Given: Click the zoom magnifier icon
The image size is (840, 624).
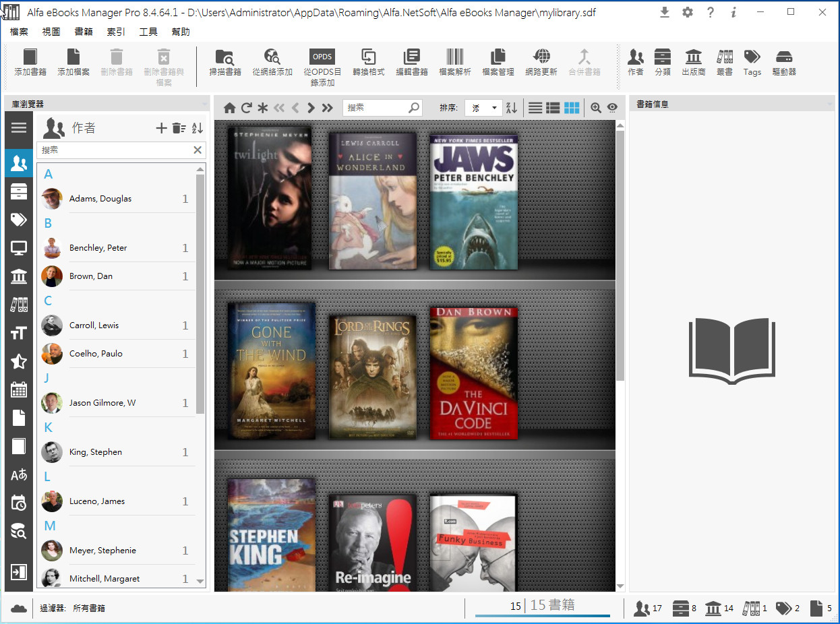Looking at the screenshot, I should click(x=596, y=108).
